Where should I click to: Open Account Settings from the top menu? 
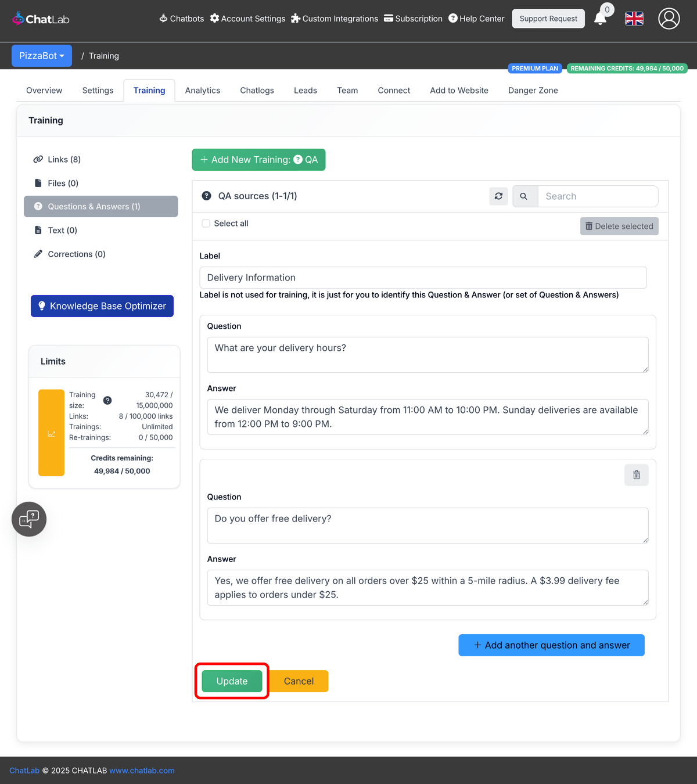click(247, 19)
